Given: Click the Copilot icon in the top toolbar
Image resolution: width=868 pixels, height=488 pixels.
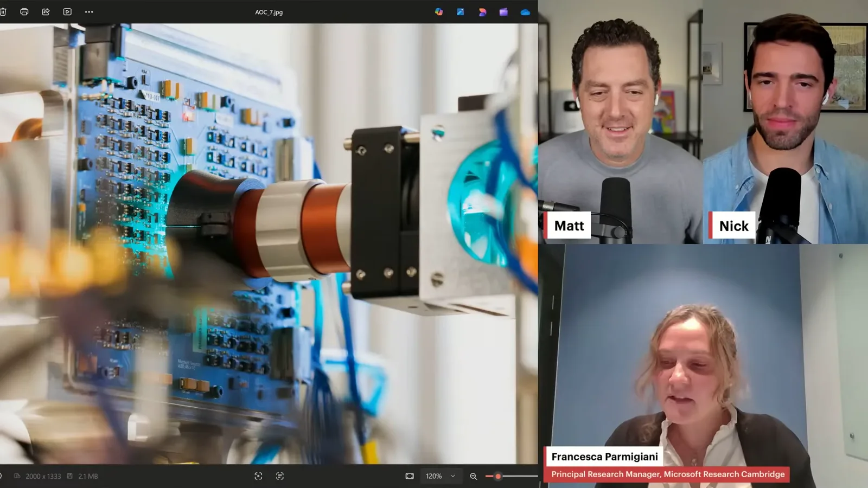Looking at the screenshot, I should pyautogui.click(x=439, y=12).
